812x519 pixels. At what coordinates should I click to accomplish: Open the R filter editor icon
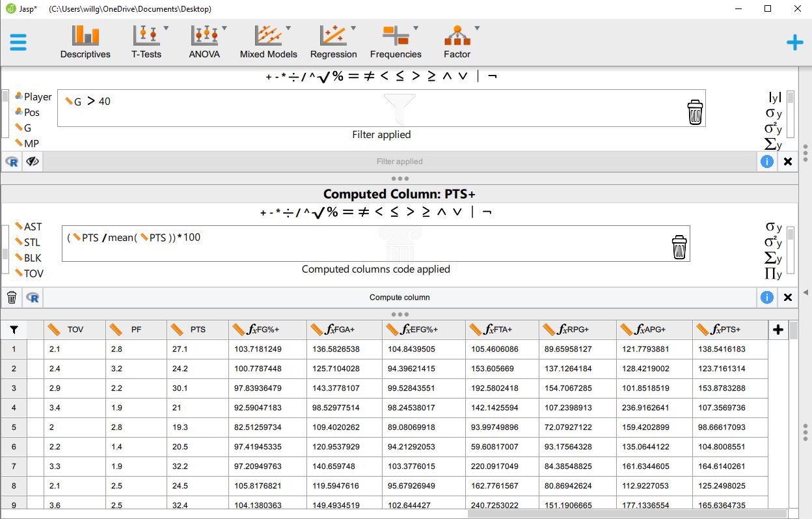click(x=12, y=161)
